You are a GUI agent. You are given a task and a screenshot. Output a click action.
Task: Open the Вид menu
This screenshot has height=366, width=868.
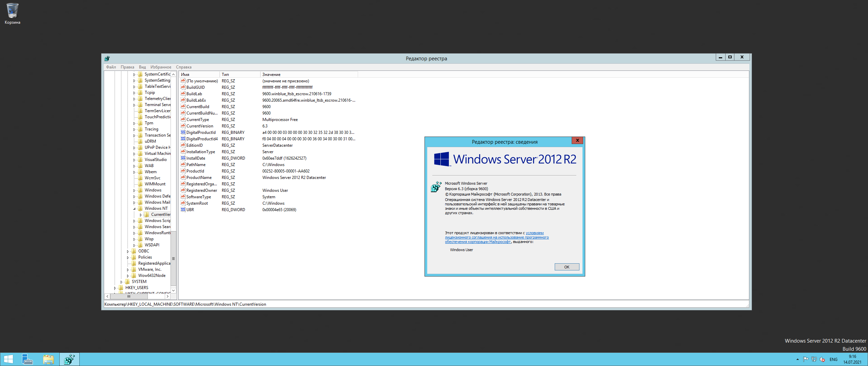[x=142, y=67]
